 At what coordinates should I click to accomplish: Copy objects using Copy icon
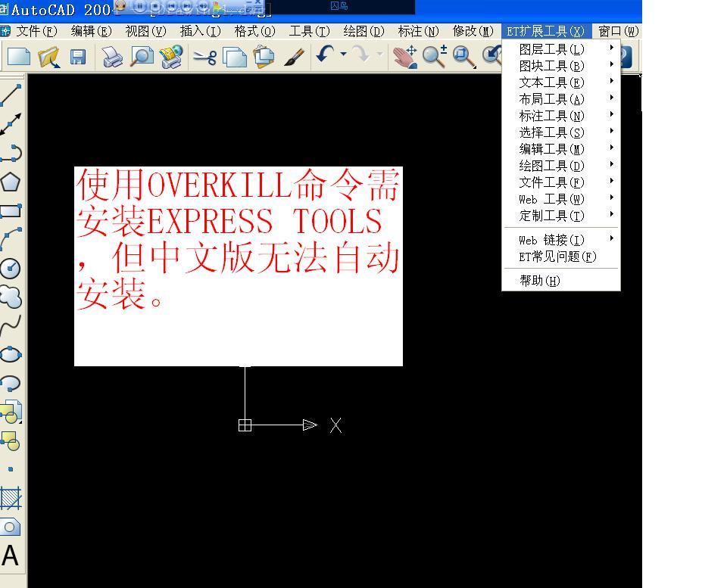tap(235, 57)
